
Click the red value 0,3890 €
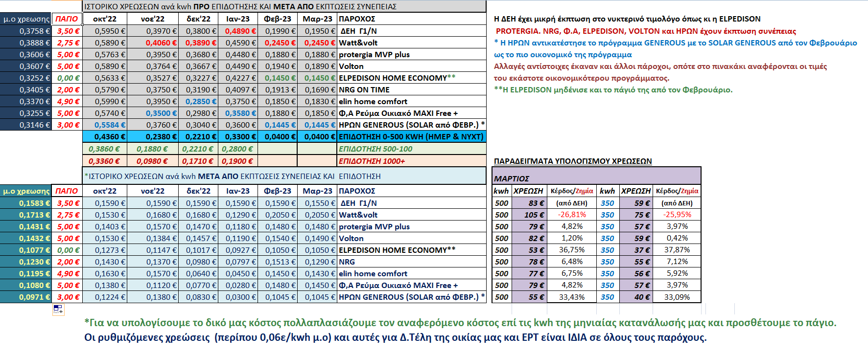[198, 43]
